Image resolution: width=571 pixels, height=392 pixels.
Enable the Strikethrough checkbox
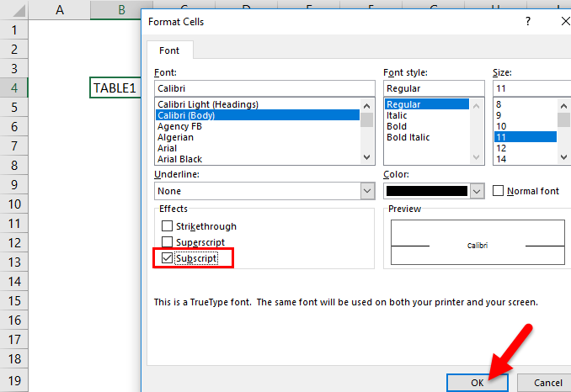point(167,226)
